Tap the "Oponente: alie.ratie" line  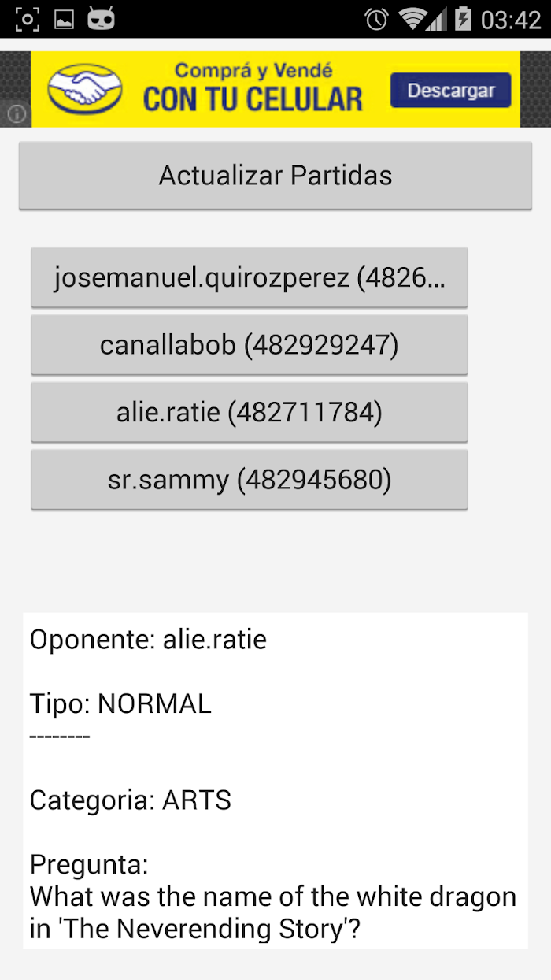pos(149,640)
